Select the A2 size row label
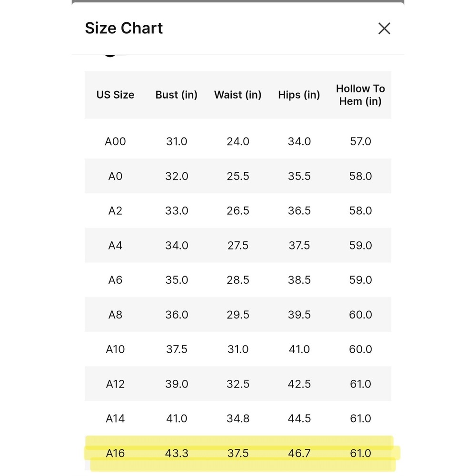The height and width of the screenshot is (476, 476). [115, 211]
